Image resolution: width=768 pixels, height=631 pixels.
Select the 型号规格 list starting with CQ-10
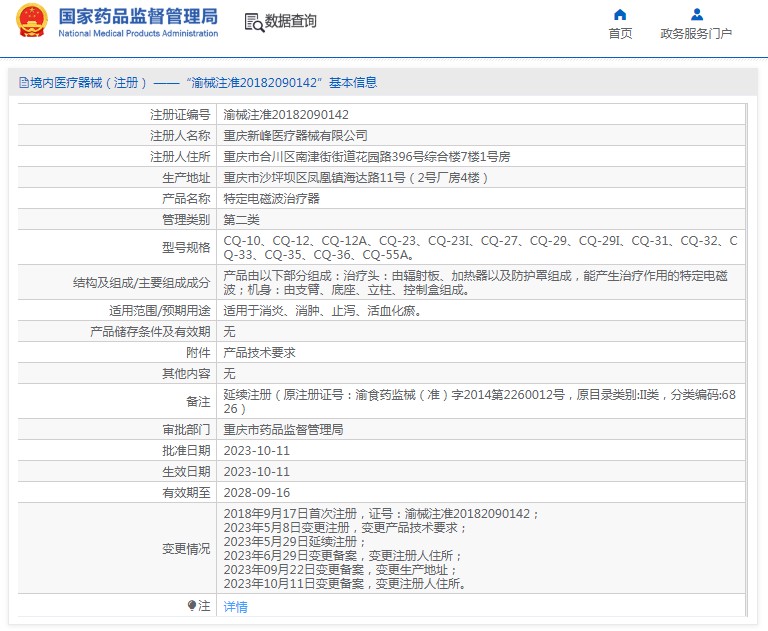480,247
